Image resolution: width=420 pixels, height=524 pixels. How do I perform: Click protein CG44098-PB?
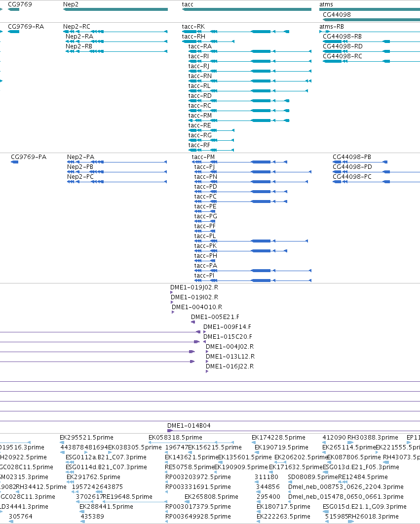[352, 157]
